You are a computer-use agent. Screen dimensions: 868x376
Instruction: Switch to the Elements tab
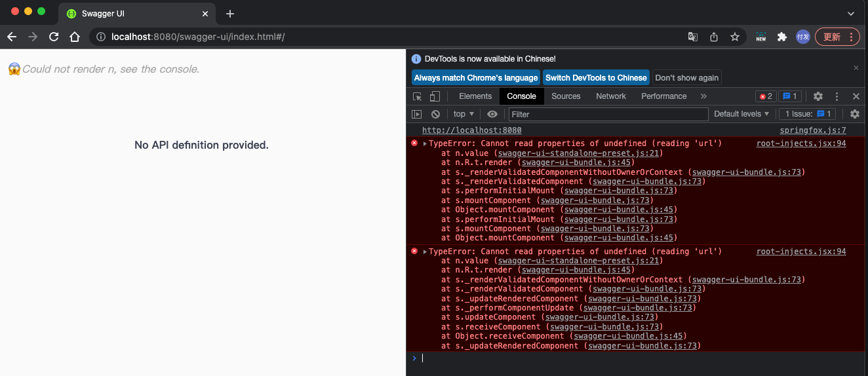(475, 96)
